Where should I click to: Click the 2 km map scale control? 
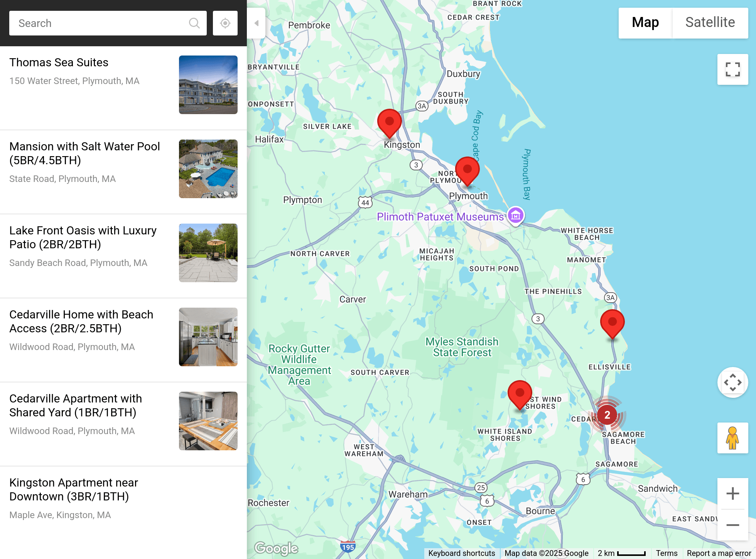point(622,553)
